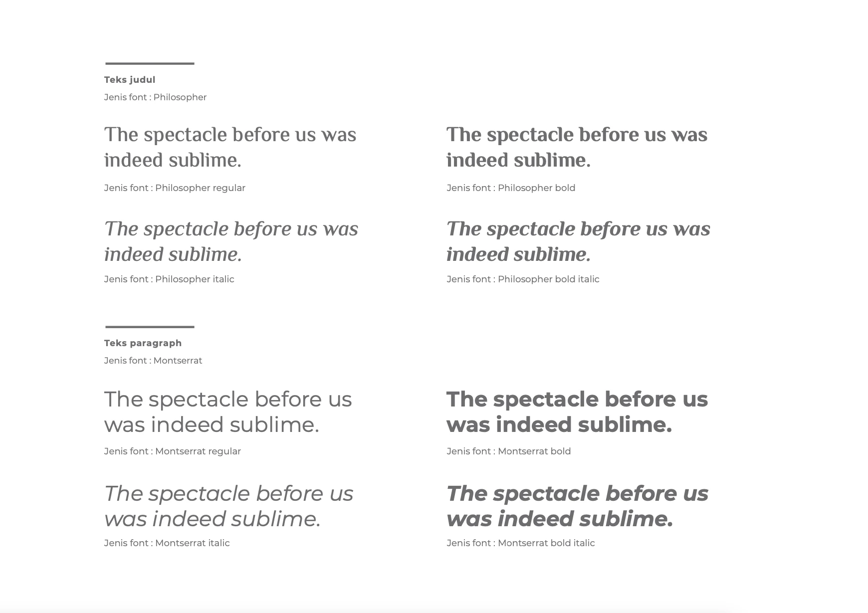Select the "Philosopher italic" caption

[x=169, y=279]
